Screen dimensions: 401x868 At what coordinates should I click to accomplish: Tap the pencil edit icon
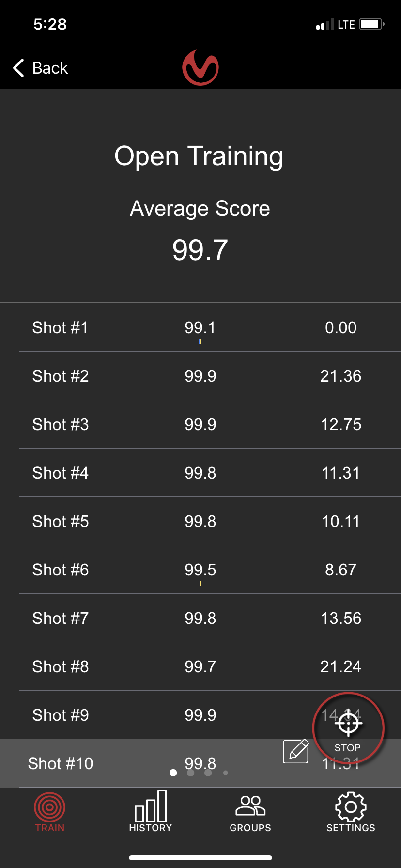coord(296,751)
